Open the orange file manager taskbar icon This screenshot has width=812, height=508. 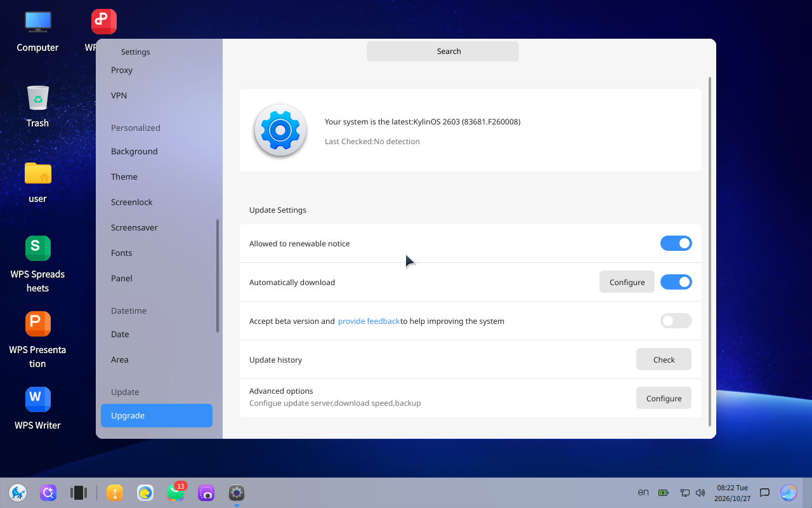click(x=115, y=493)
